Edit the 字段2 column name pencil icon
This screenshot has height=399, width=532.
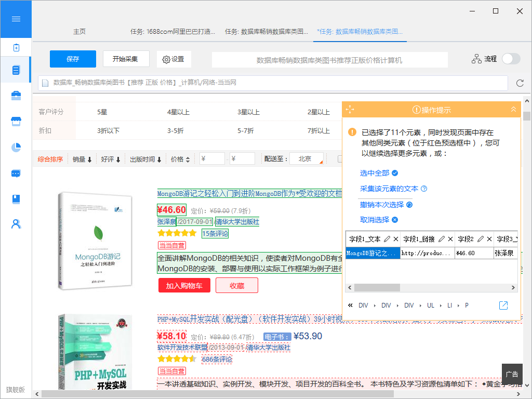[x=481, y=239]
